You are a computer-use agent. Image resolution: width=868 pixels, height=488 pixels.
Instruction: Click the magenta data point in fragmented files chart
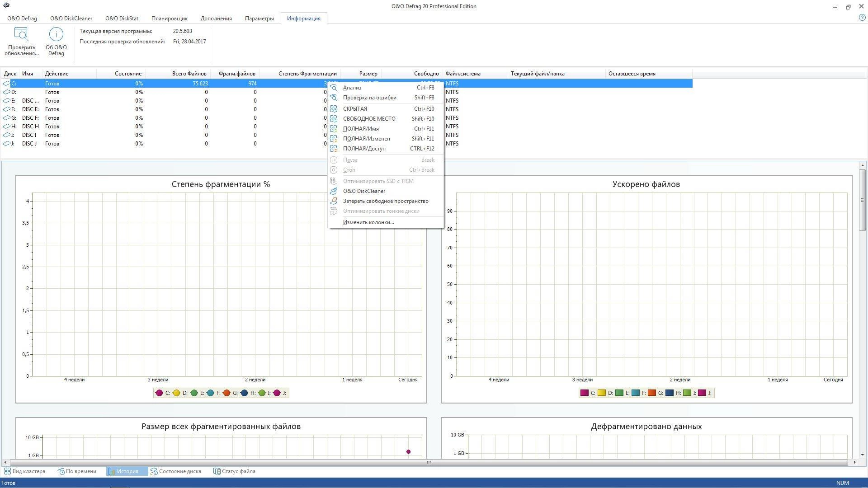[x=408, y=452]
